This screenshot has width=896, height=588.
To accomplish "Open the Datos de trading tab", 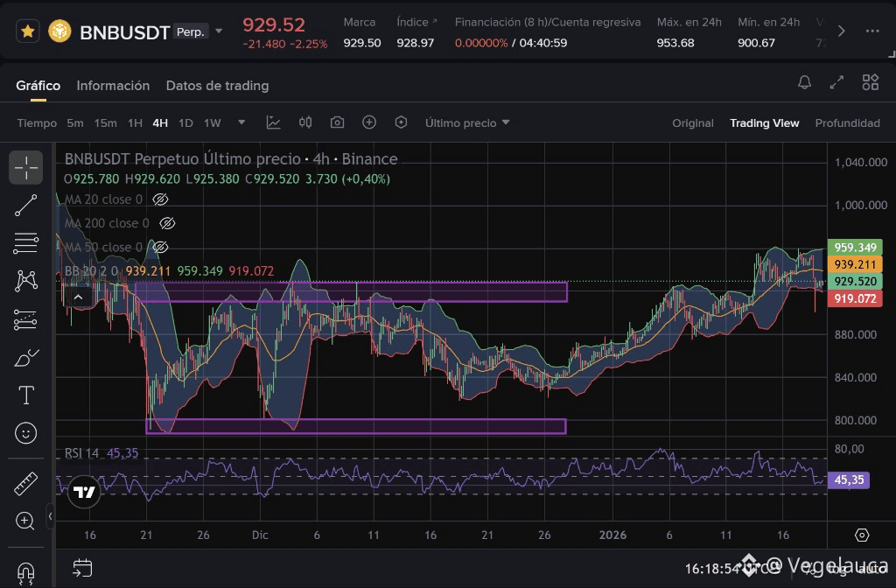I will 217,86.
